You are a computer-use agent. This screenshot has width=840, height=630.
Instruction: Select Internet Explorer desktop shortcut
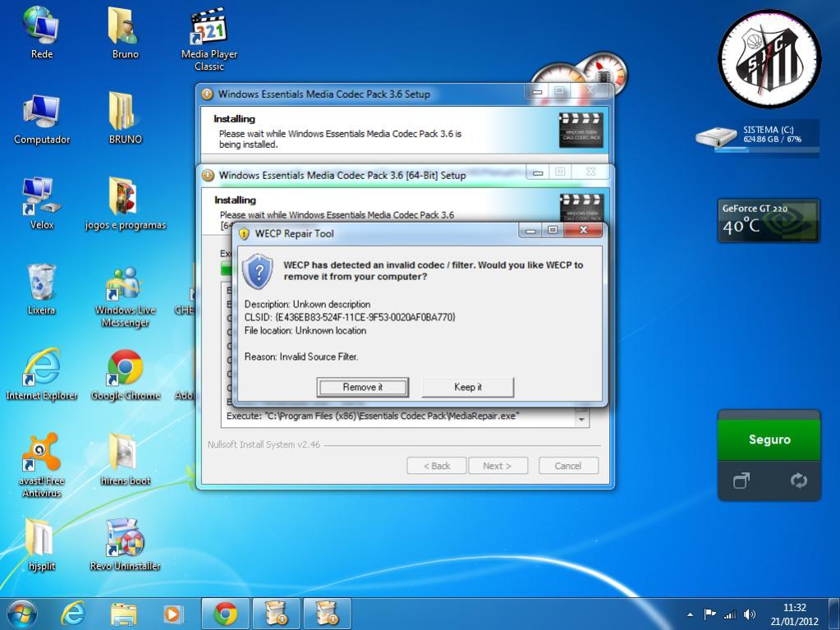tap(42, 374)
